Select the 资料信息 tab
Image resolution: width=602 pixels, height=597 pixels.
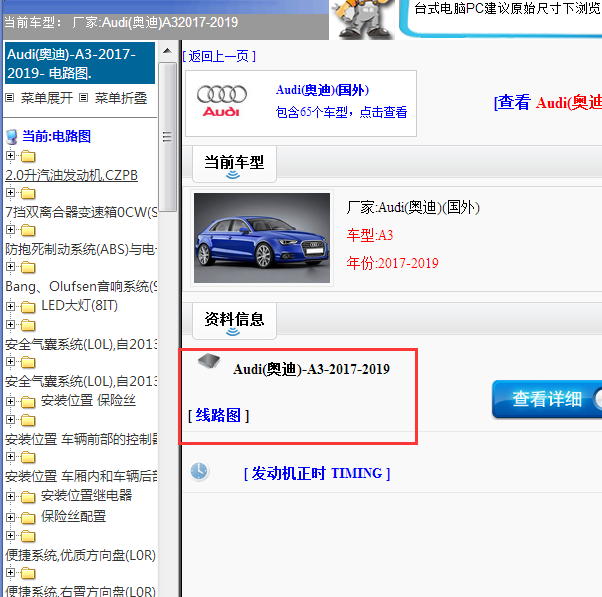click(x=234, y=321)
